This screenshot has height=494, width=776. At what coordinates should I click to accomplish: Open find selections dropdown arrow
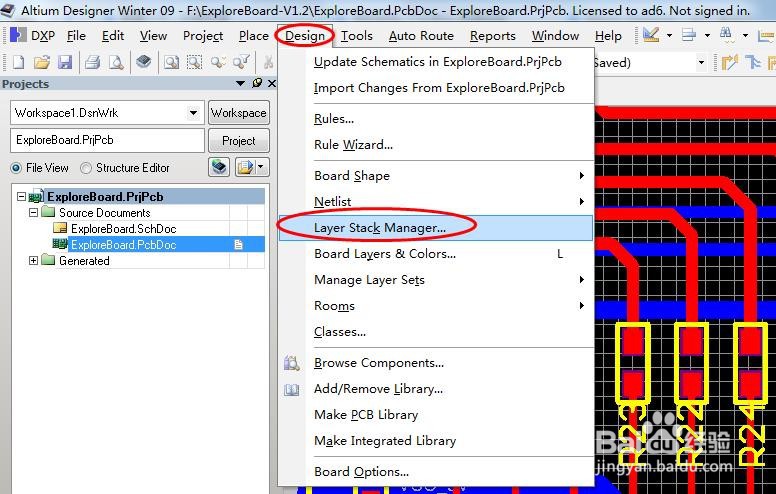(745, 35)
